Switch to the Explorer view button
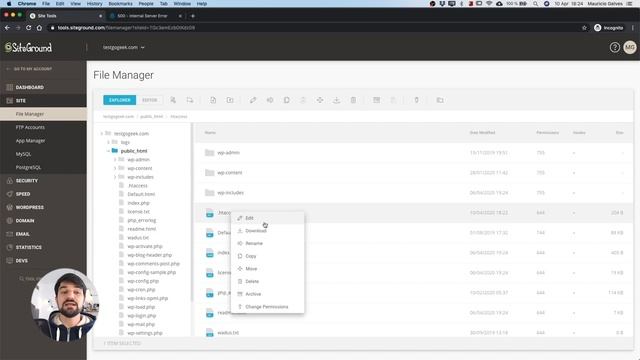This screenshot has height=360, width=640. click(120, 100)
